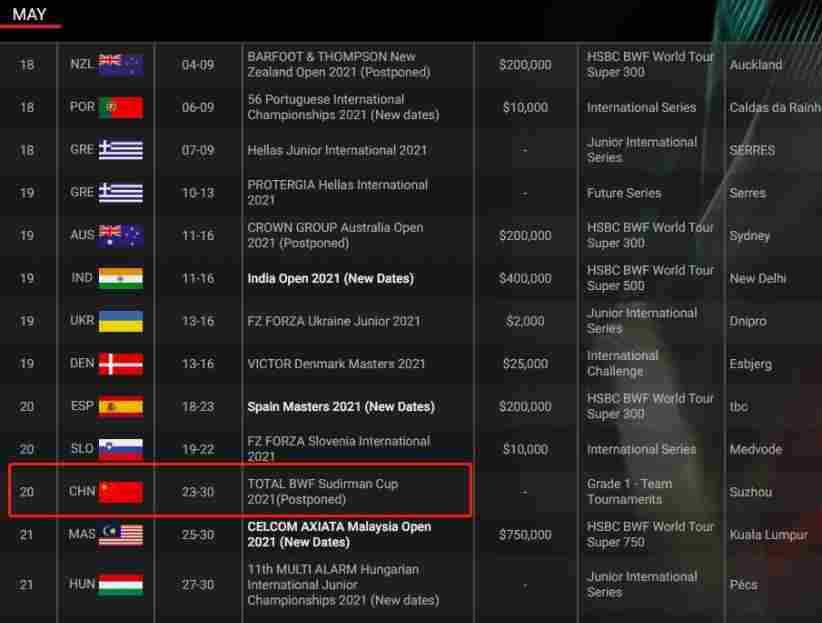This screenshot has height=623, width=822.
Task: Open FZ FORZA Ukraine Junior 2021 link
Action: pos(334,321)
